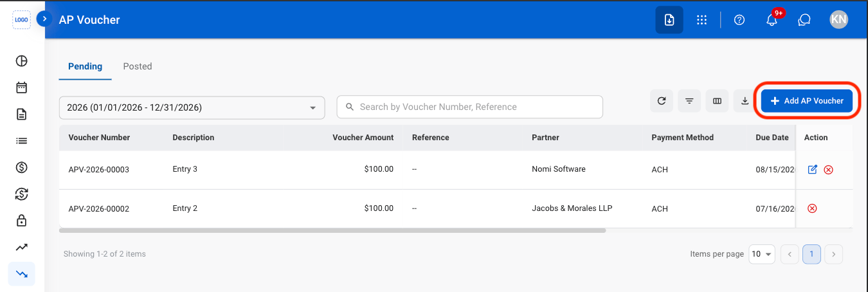
Task: Open the chat messages icon
Action: tap(804, 20)
